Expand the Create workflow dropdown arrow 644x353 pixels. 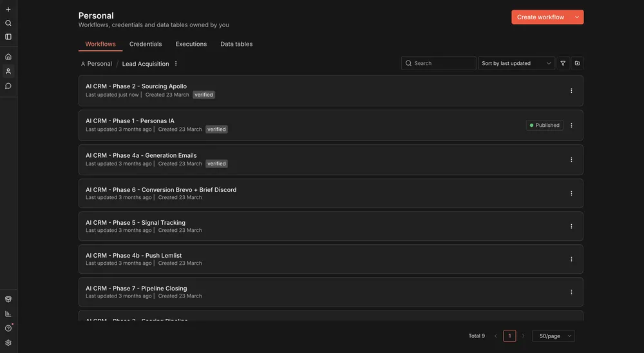pos(576,17)
